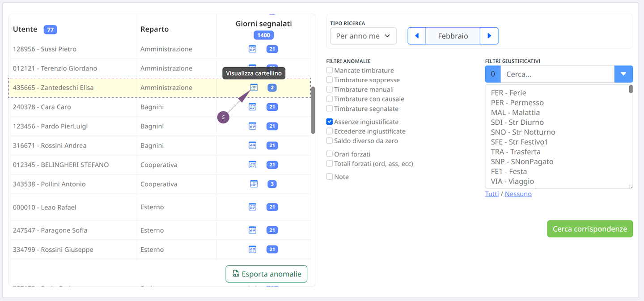The width and height of the screenshot is (644, 301).
Task: Open cartellino icon for Pollini Antonio
Action: (x=254, y=184)
